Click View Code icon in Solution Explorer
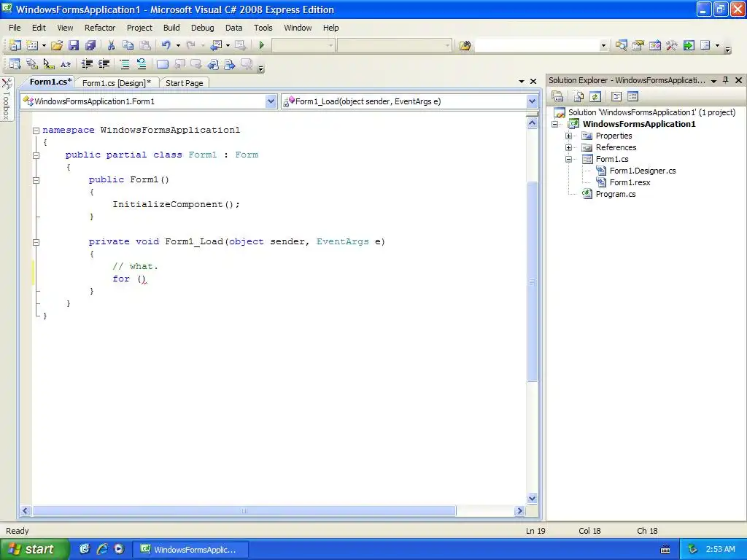The height and width of the screenshot is (560, 747). [616, 97]
